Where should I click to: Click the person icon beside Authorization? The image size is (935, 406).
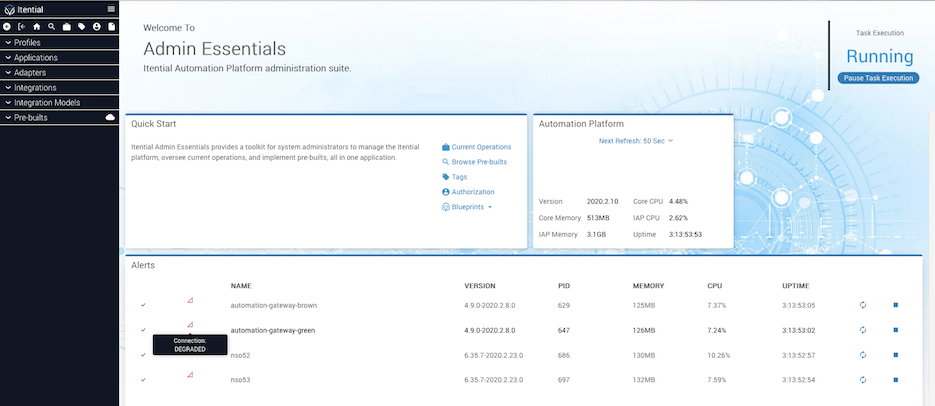pyautogui.click(x=445, y=192)
